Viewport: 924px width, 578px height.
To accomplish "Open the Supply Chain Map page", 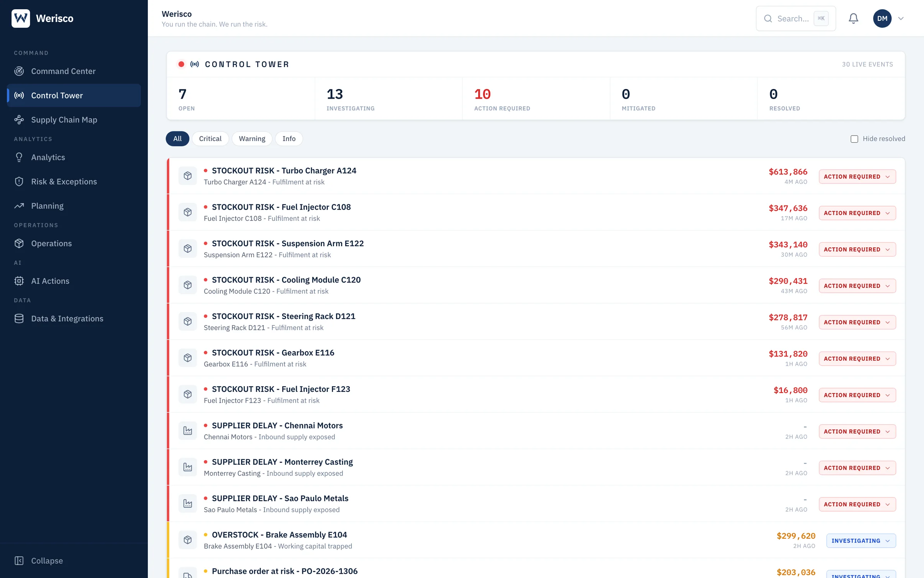I will [x=74, y=119].
